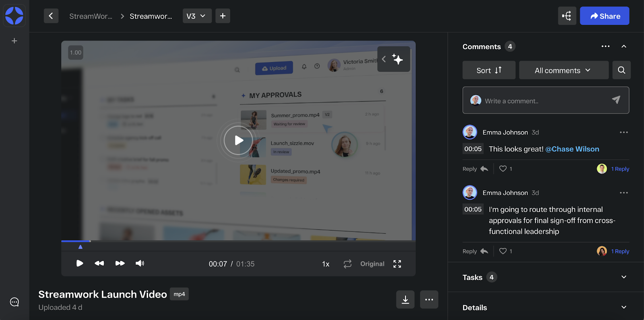Open the chat bubble icon in sidebar

pyautogui.click(x=14, y=302)
